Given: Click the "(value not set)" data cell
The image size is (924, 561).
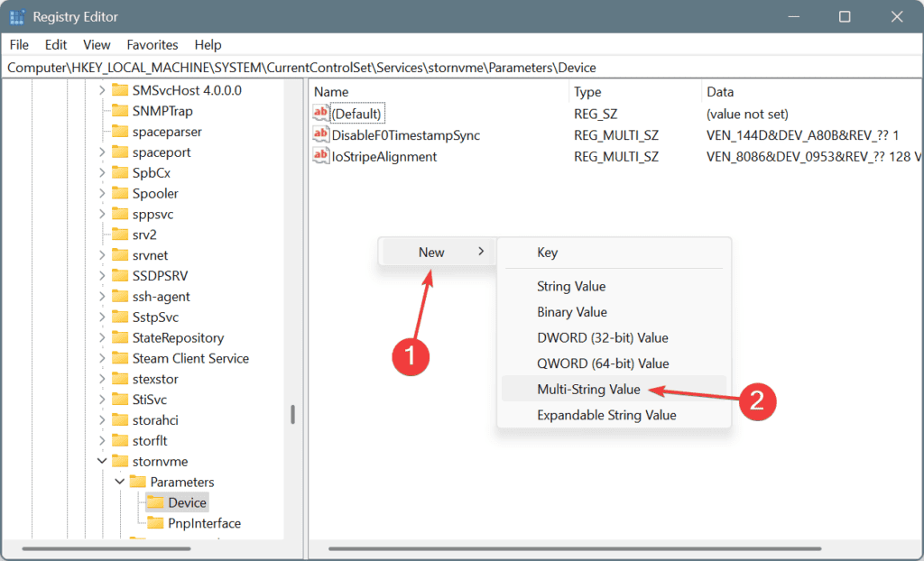Looking at the screenshot, I should tap(747, 114).
